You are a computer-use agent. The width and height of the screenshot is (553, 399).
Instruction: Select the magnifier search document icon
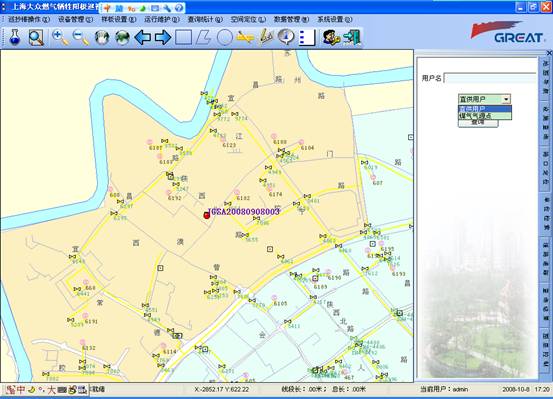tap(36, 37)
